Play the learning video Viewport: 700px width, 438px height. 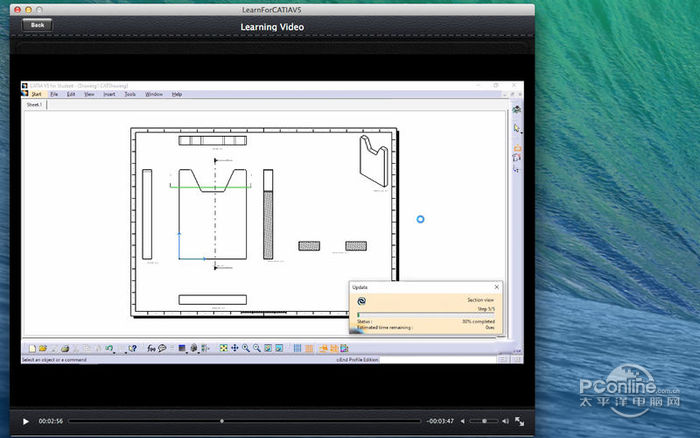point(26,421)
